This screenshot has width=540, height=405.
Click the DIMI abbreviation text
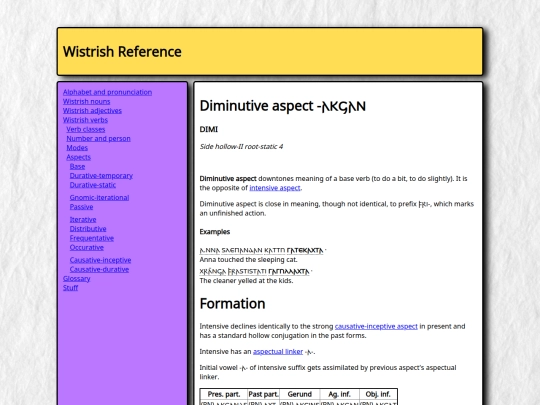(x=209, y=129)
